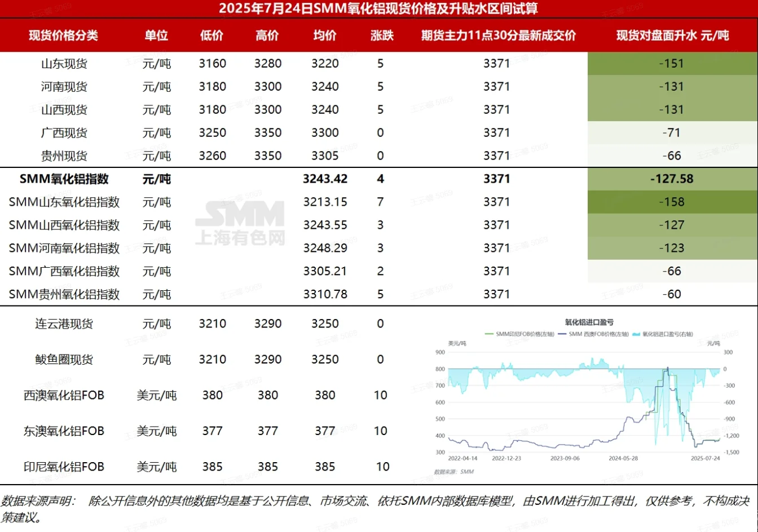This screenshot has height=532, width=758.
Task: Select the '鲅鱼圈现货' row label
Action: 64,360
